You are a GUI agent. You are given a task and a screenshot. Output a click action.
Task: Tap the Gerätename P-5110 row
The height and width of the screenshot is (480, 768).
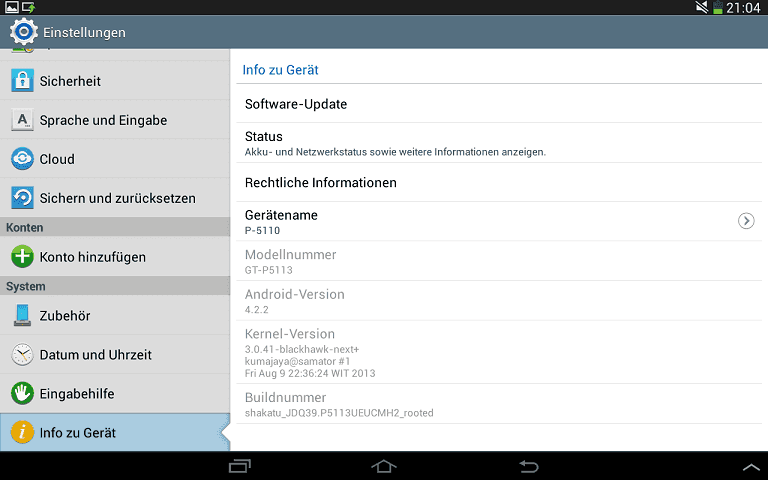[x=499, y=221]
